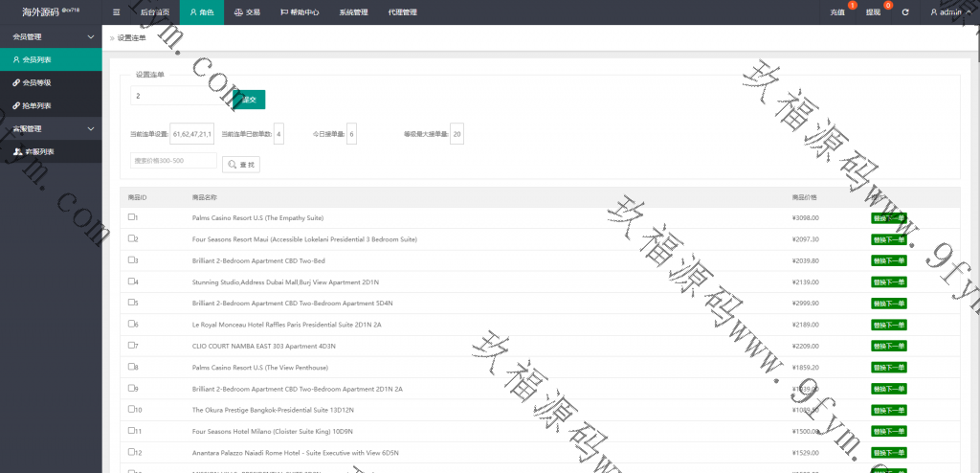Open the 系统管理 top menu
Image resolution: width=980 pixels, height=473 pixels.
tap(353, 12)
